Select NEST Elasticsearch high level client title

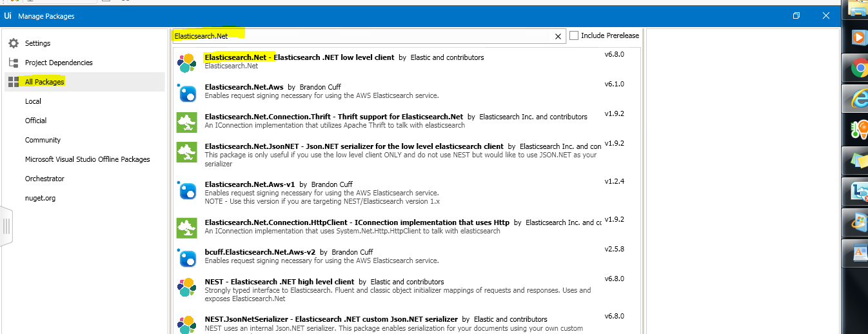pos(279,282)
